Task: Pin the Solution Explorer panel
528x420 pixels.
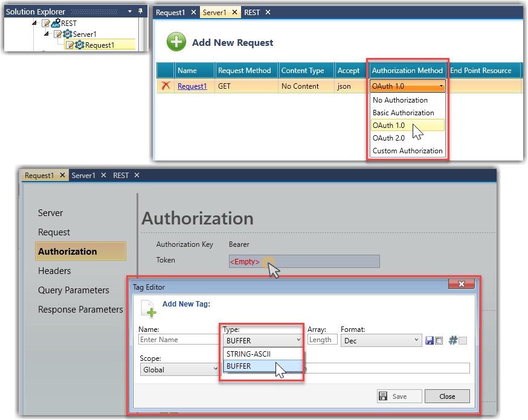Action: click(141, 11)
